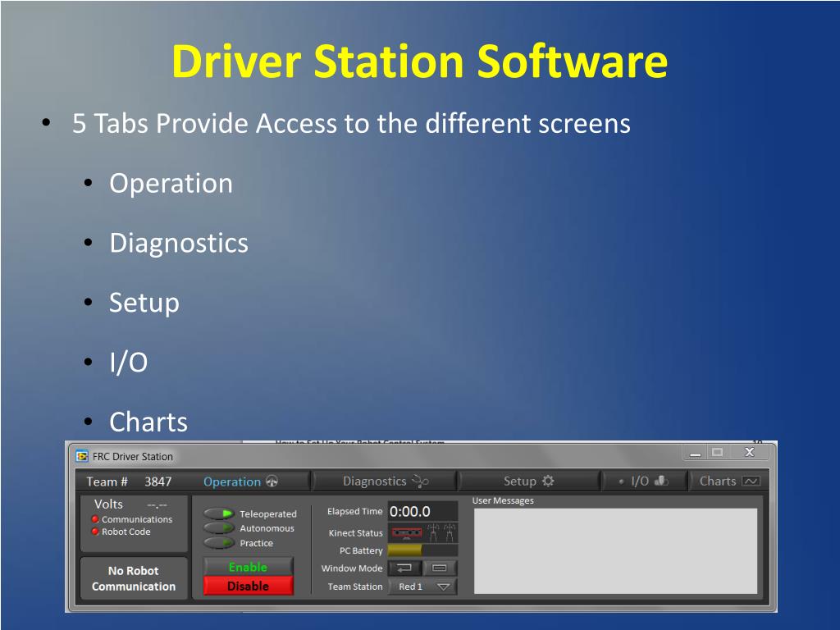The width and height of the screenshot is (840, 630).
Task: Click the "FRC Driver Station" window title
Action: (x=133, y=456)
